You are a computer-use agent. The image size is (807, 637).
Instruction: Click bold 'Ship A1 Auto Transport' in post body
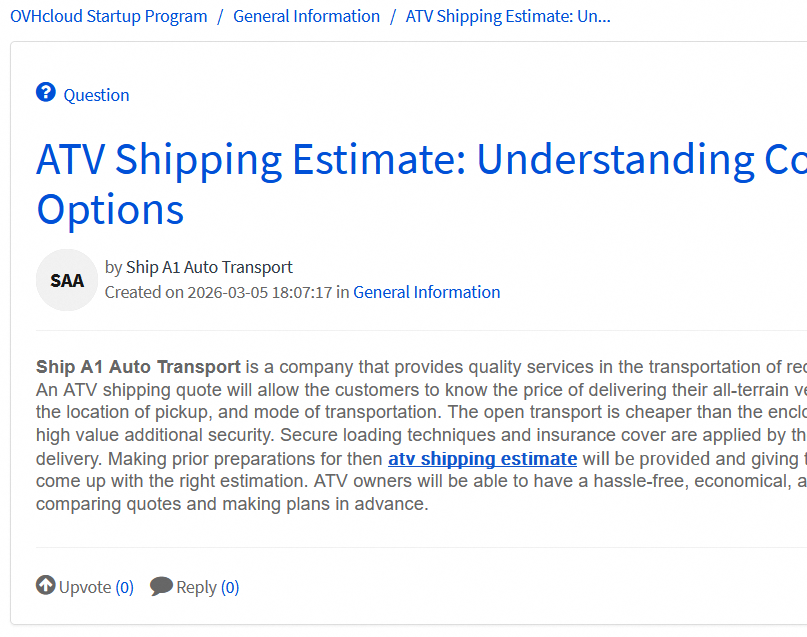(138, 367)
